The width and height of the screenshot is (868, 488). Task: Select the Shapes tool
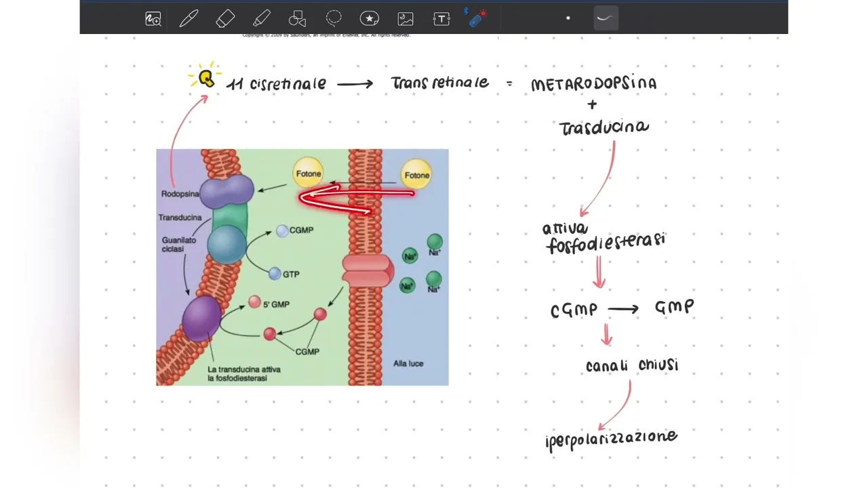297,19
